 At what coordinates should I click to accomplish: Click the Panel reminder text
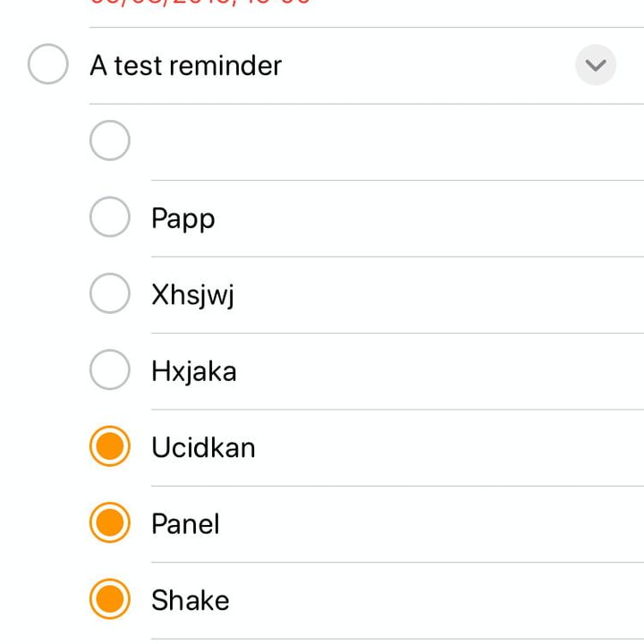tap(185, 524)
